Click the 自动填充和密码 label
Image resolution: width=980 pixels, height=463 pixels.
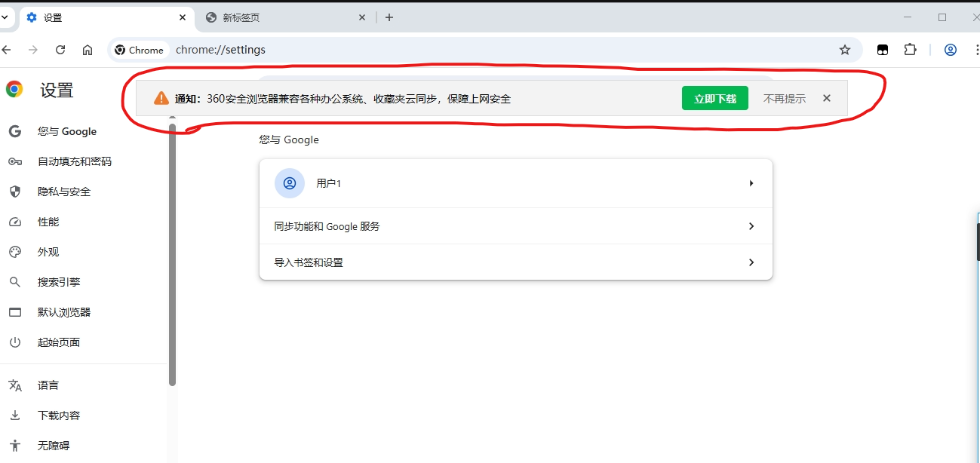[x=75, y=161]
